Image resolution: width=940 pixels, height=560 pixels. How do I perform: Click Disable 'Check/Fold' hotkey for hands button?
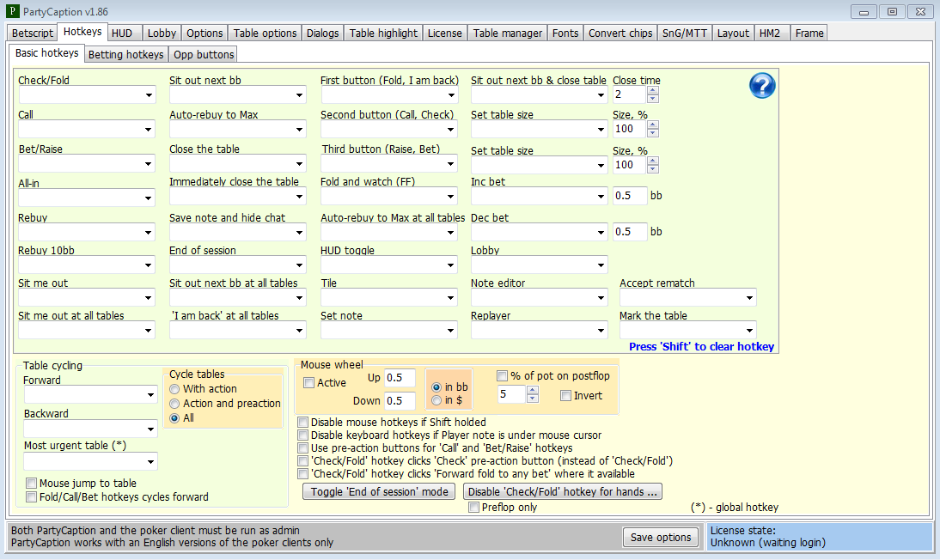562,491
